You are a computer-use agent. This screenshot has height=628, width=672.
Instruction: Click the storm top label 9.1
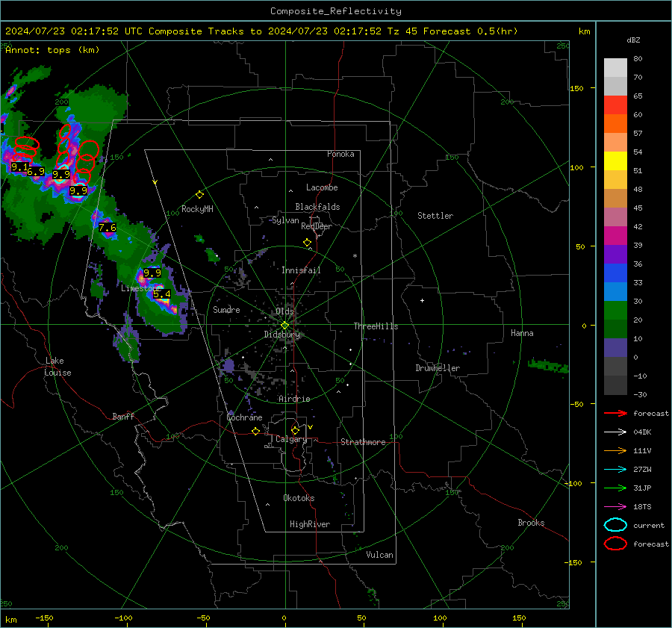point(19,167)
